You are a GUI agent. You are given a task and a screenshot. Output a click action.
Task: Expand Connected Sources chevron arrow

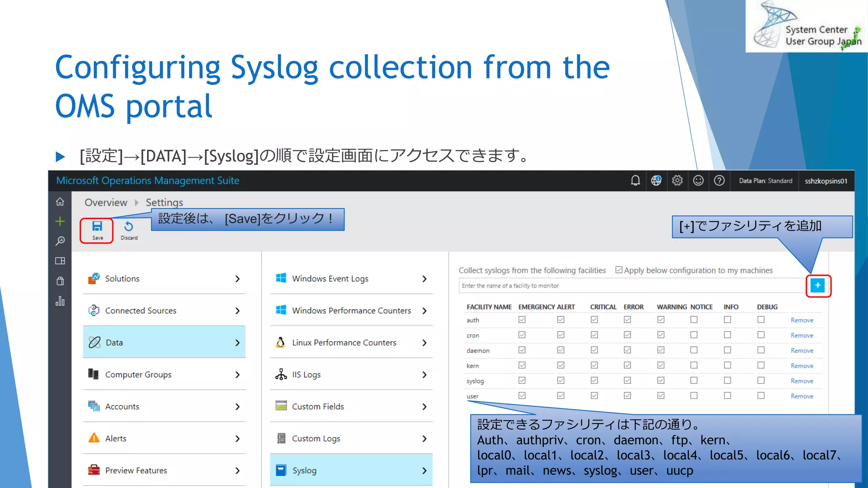tap(237, 311)
